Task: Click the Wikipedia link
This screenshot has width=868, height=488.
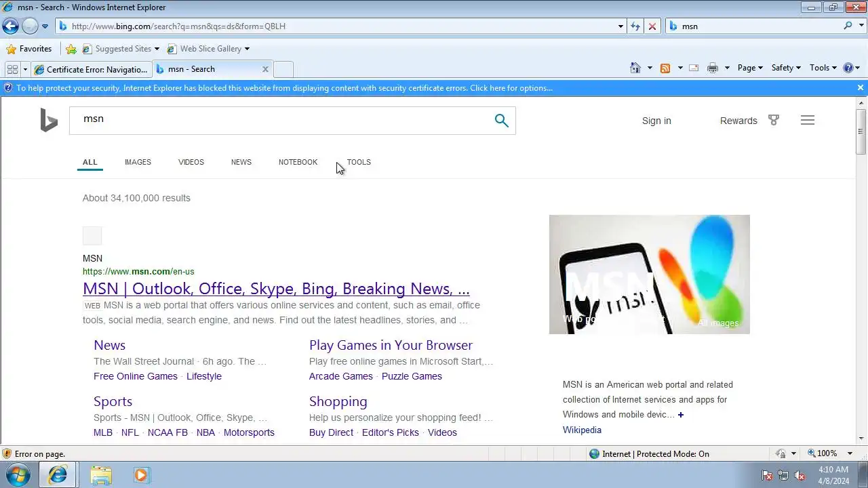Action: (x=582, y=430)
